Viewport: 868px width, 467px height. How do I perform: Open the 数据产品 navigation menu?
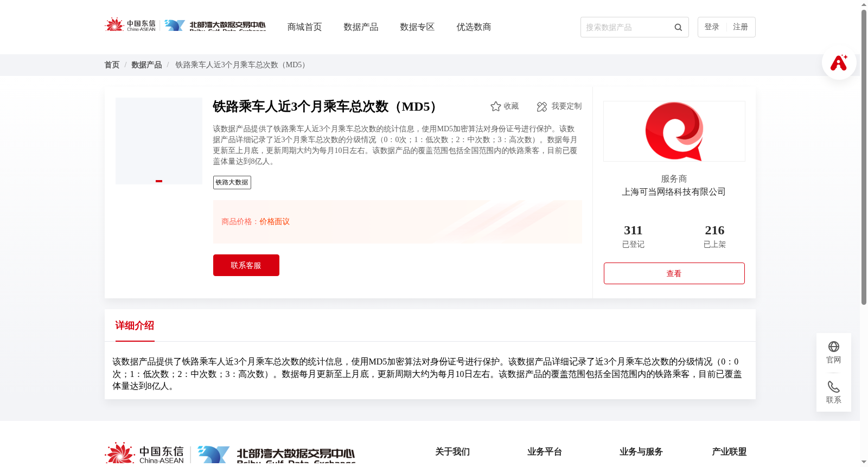(361, 27)
